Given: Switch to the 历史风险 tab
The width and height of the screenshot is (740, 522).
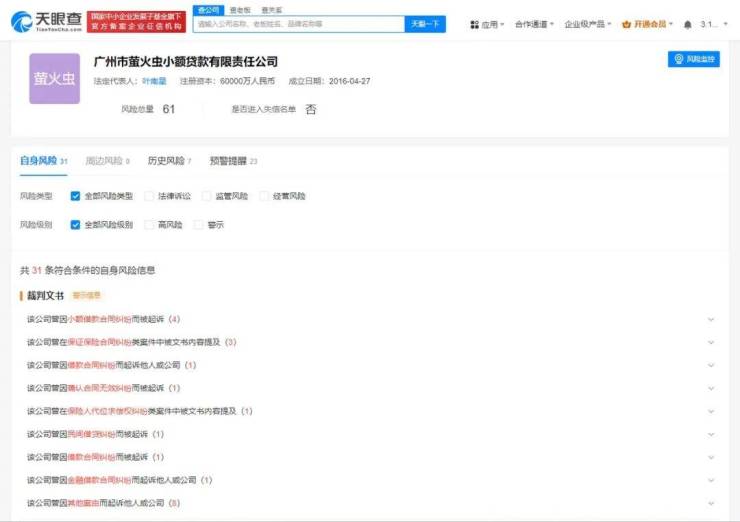Looking at the screenshot, I should (x=169, y=161).
